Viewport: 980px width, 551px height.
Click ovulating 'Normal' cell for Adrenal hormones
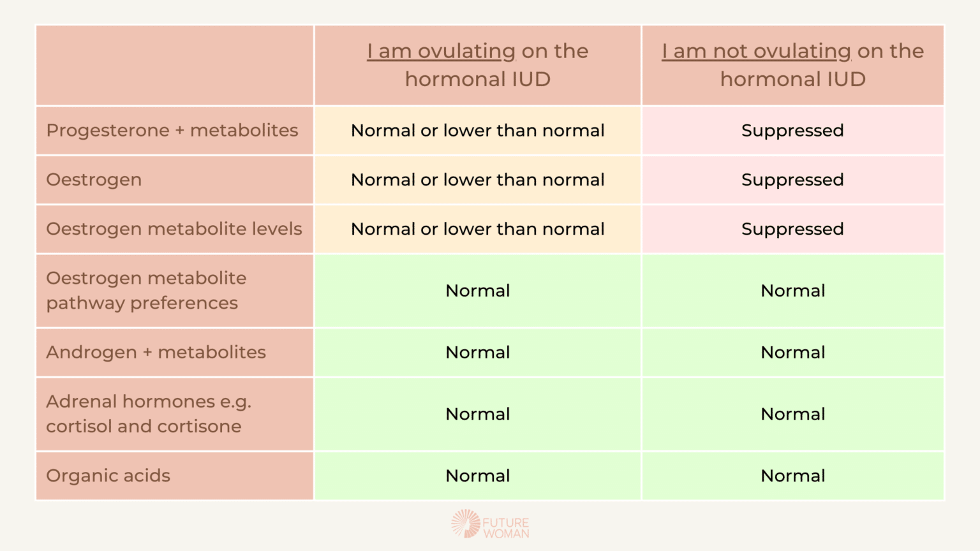click(478, 414)
